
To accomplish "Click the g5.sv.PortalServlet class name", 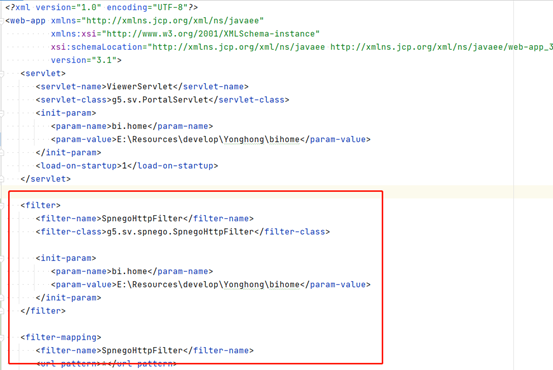I will pos(160,100).
